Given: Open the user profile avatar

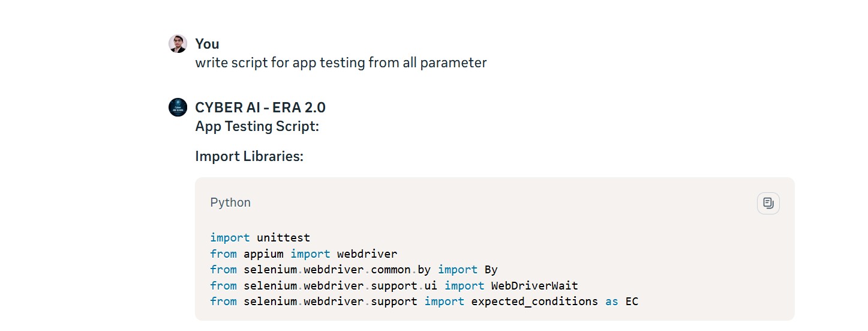Looking at the screenshot, I should [178, 44].
